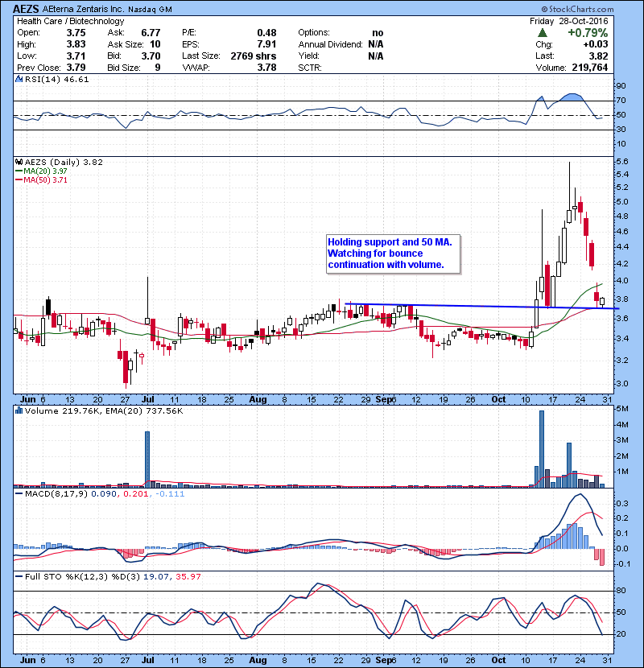644x668 pixels.
Task: Click the Last price 3.82 in header
Action: [x=598, y=56]
